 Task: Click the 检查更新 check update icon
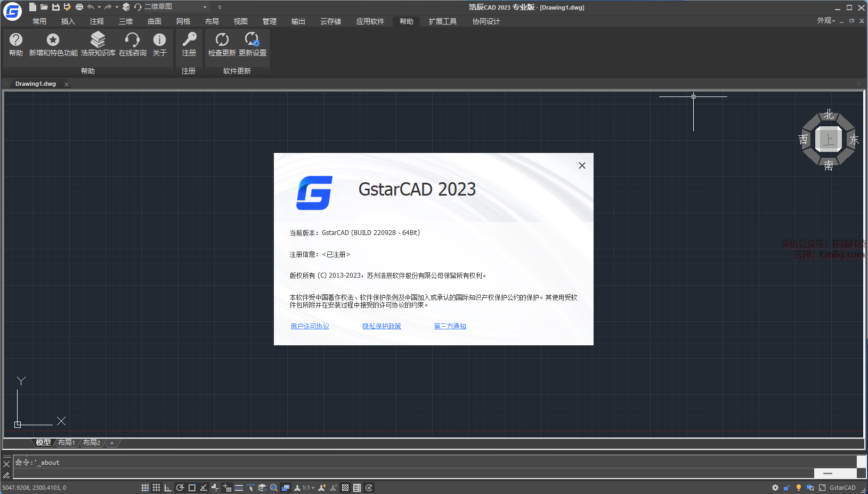tap(222, 40)
